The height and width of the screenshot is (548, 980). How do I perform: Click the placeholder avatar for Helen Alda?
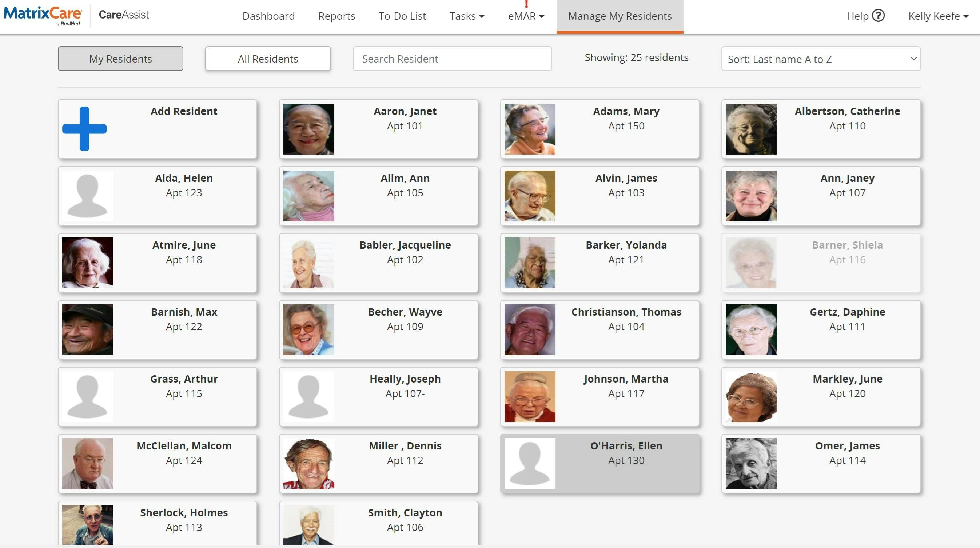click(87, 196)
